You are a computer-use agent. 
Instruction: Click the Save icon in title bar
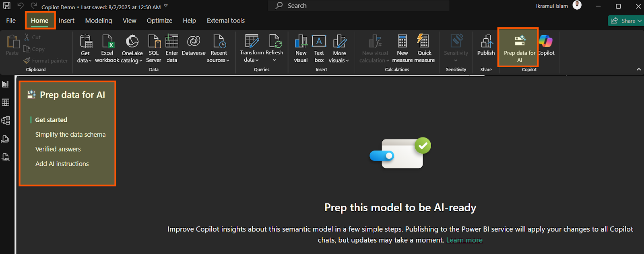coord(7,6)
